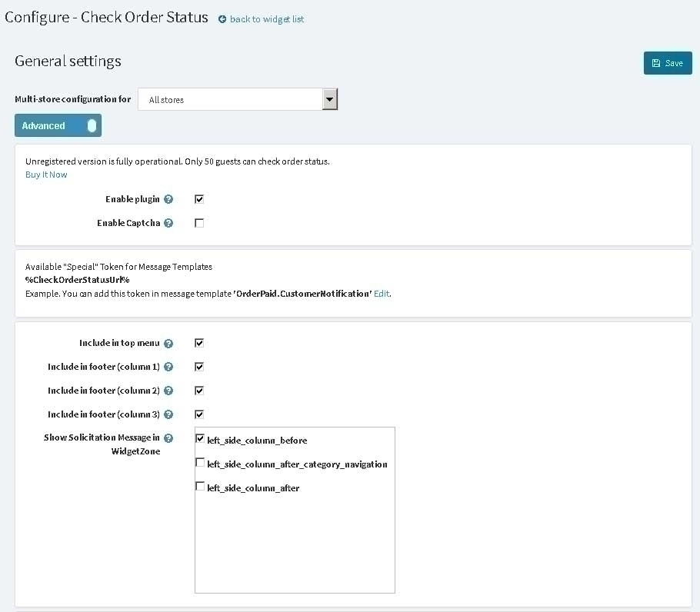The height and width of the screenshot is (612, 700).
Task: Open the Buy It Now link
Action: tap(46, 175)
